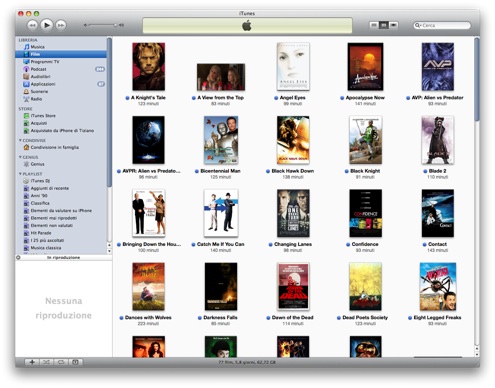Open Elementi da valutare su iPhone playlist
Viewport: 495px width, 388px height.
click(61, 210)
